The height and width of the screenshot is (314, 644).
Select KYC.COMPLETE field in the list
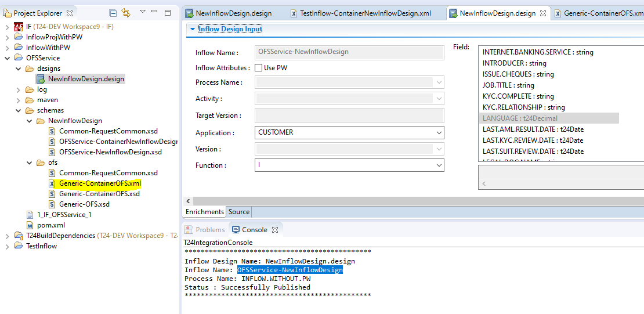(x=518, y=96)
